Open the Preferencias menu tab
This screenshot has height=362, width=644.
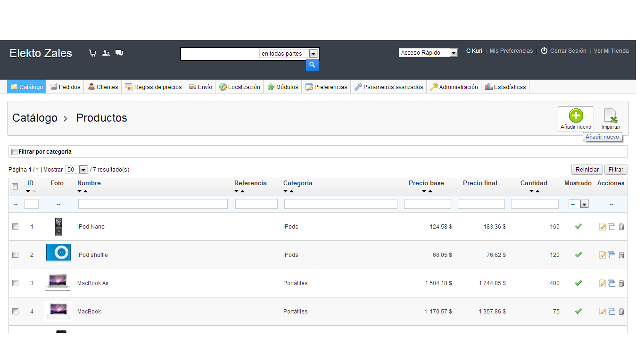coord(326,87)
